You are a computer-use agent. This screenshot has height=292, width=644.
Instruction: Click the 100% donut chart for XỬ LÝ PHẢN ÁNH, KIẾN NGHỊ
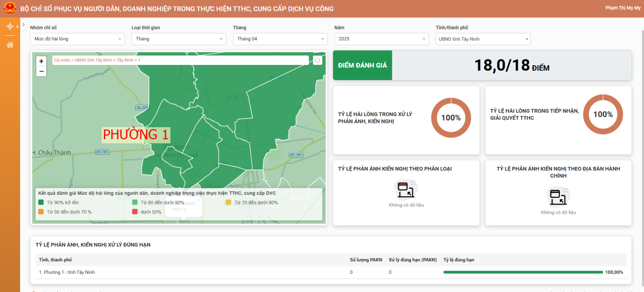click(451, 118)
